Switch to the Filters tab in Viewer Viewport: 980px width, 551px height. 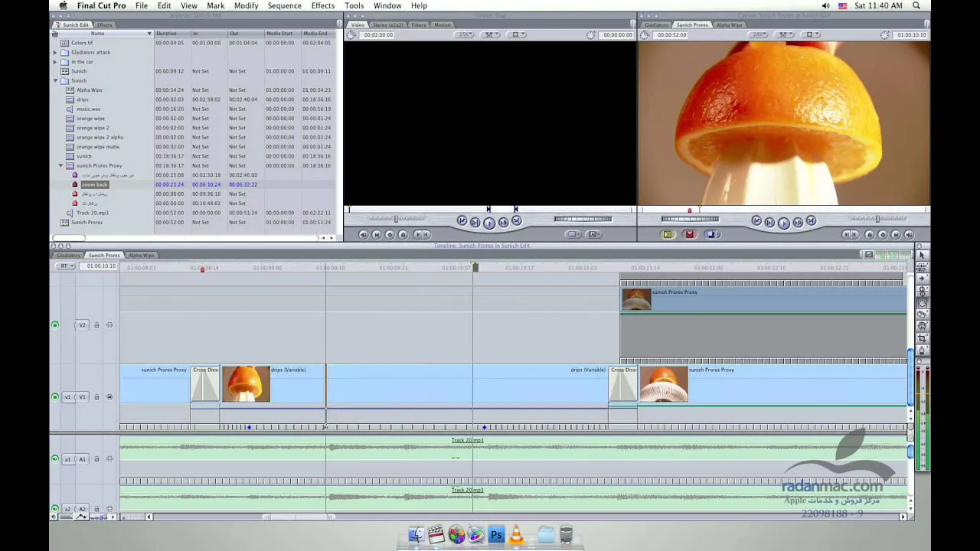pos(418,24)
